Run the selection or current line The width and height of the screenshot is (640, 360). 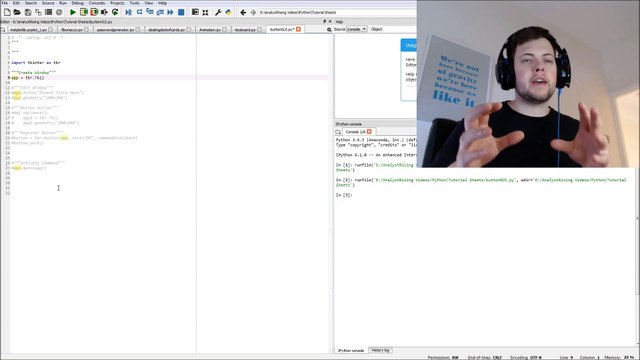(x=104, y=12)
